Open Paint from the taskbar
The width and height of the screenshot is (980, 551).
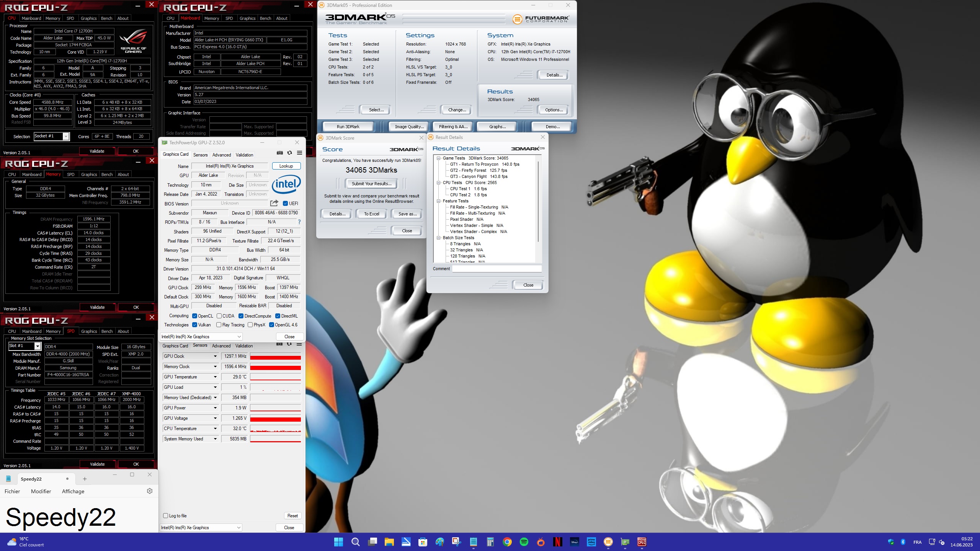(x=439, y=542)
